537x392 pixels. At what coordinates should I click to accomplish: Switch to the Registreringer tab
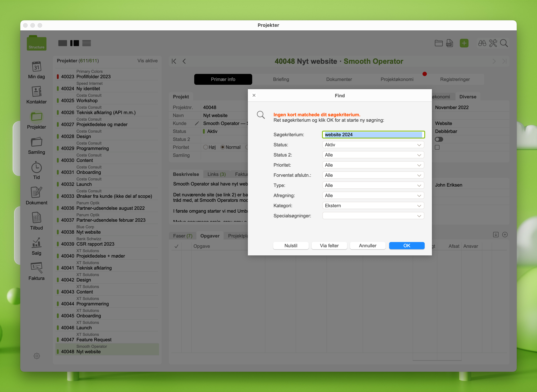pyautogui.click(x=455, y=79)
